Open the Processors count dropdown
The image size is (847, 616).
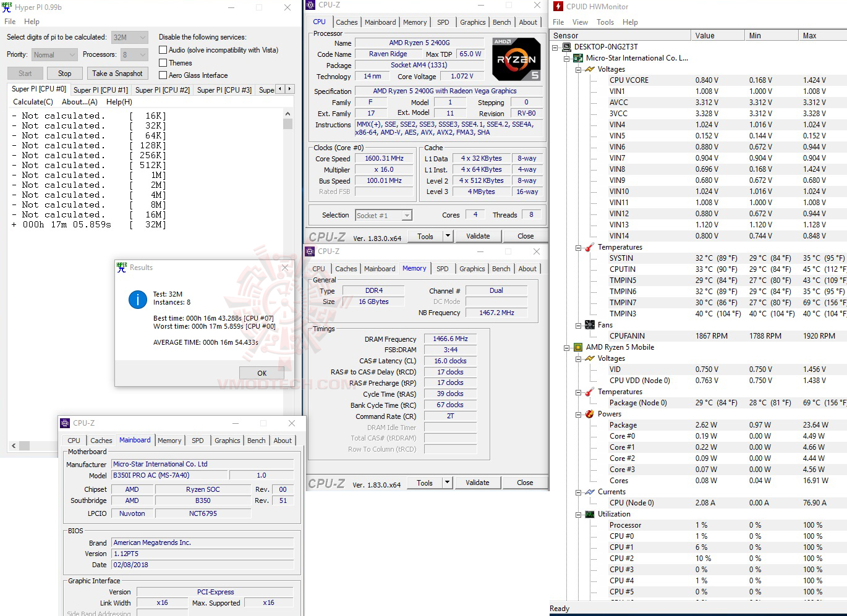click(x=134, y=54)
